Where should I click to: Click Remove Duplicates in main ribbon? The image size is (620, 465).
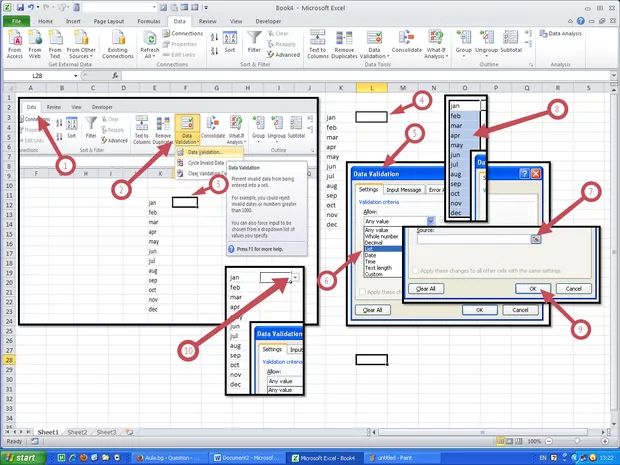(x=344, y=44)
